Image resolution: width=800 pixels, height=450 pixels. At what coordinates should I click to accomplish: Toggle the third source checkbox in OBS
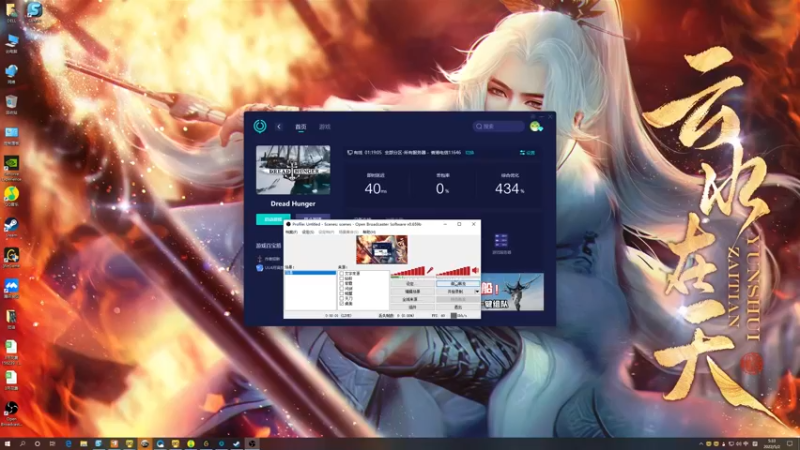click(x=341, y=283)
